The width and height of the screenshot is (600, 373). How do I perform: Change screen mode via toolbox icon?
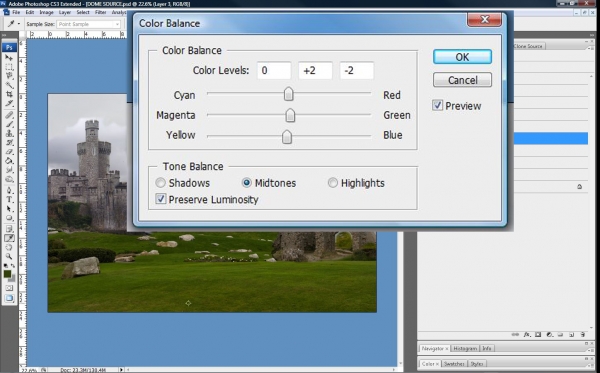pos(9,298)
